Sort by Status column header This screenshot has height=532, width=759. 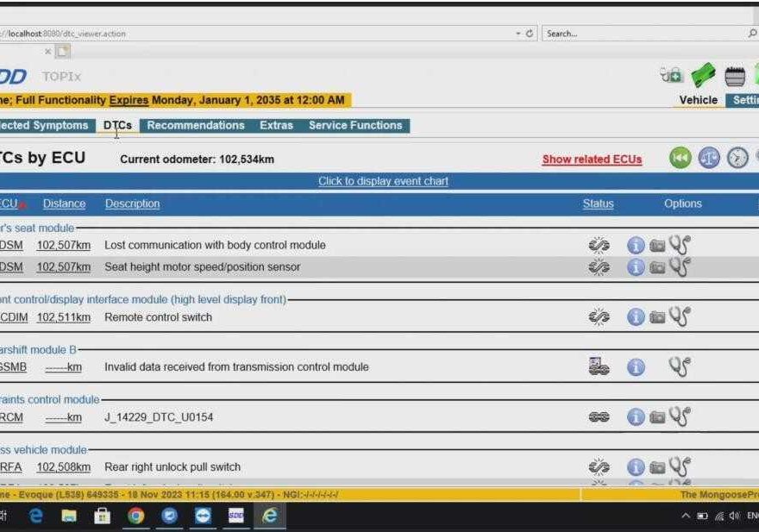[x=599, y=203]
